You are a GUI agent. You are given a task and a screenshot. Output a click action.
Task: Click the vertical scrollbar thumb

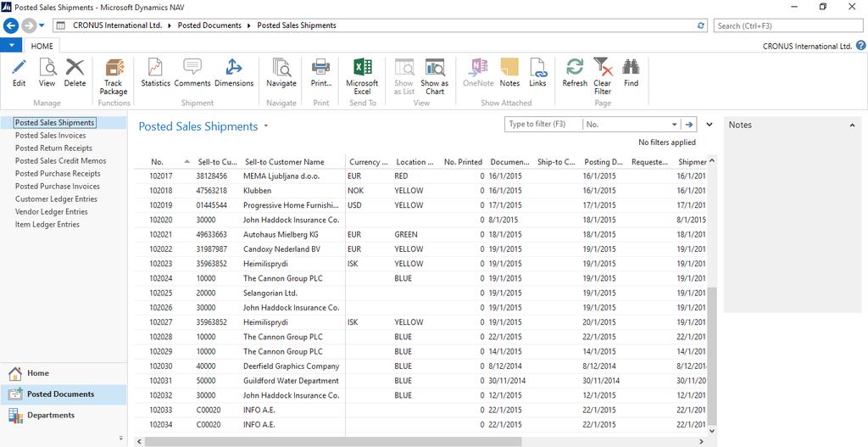pyautogui.click(x=711, y=355)
